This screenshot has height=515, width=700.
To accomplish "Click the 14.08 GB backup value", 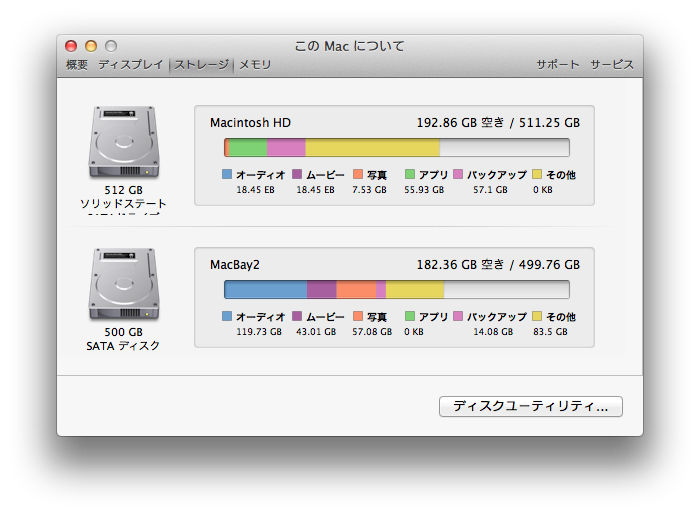I will tap(493, 332).
